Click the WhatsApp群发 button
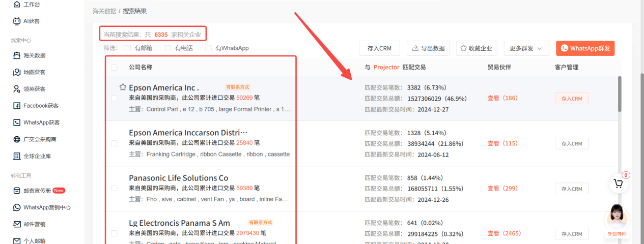The height and width of the screenshot is (244, 644). [585, 48]
